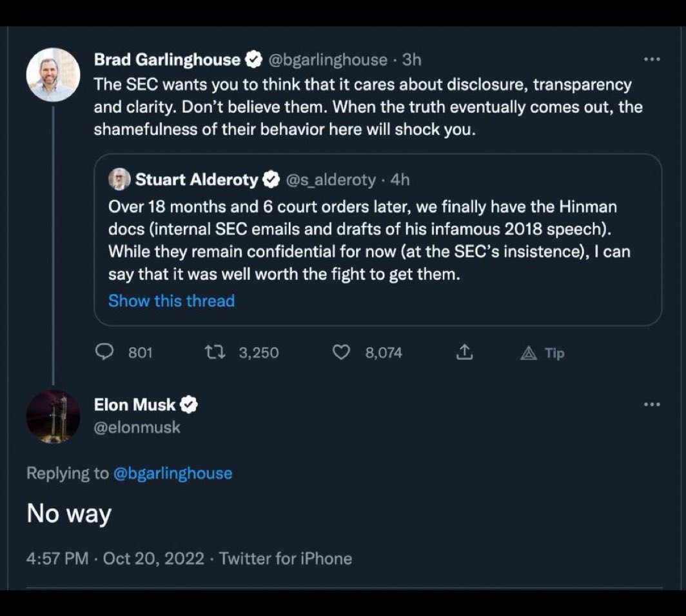
Task: Click Stuart Alderoty's verified badge
Action: [x=271, y=180]
